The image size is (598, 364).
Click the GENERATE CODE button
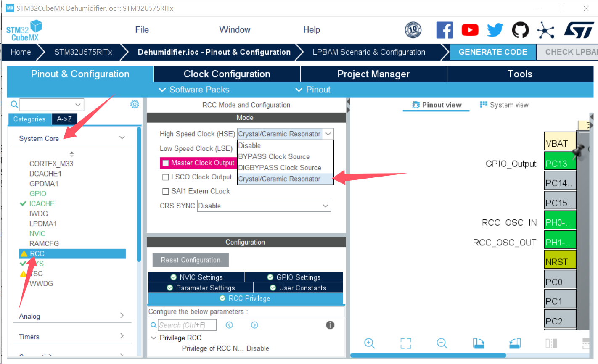coord(493,52)
